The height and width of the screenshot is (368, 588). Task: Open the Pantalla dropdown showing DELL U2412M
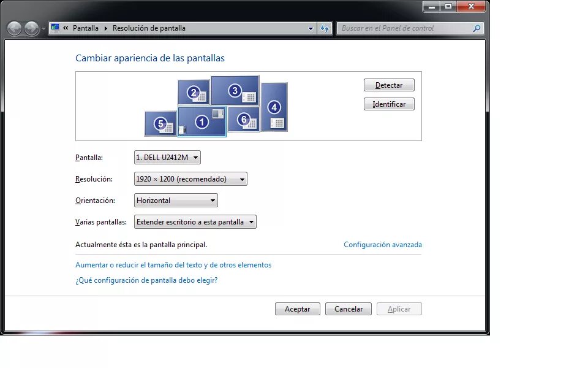click(167, 158)
